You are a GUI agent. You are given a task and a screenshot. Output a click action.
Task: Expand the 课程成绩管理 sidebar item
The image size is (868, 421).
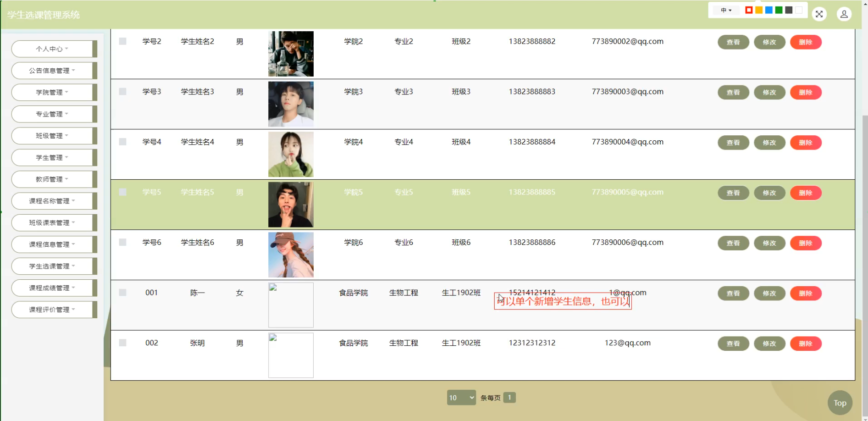coord(54,288)
